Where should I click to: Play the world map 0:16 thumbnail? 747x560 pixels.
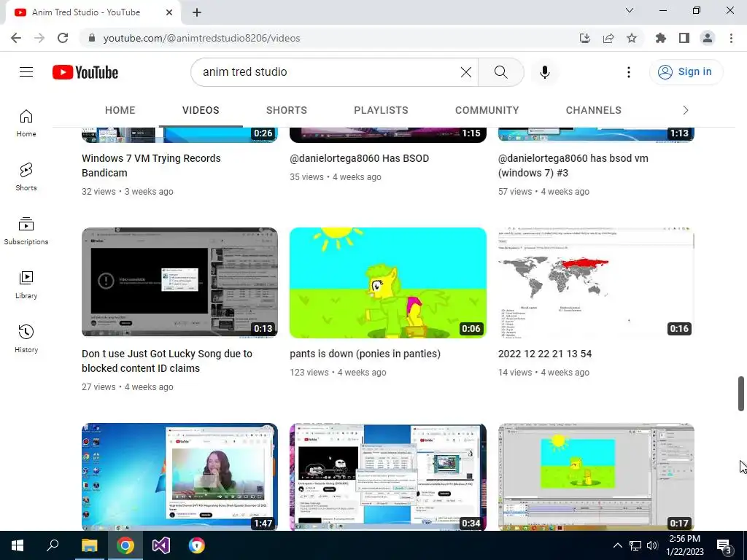tap(596, 282)
